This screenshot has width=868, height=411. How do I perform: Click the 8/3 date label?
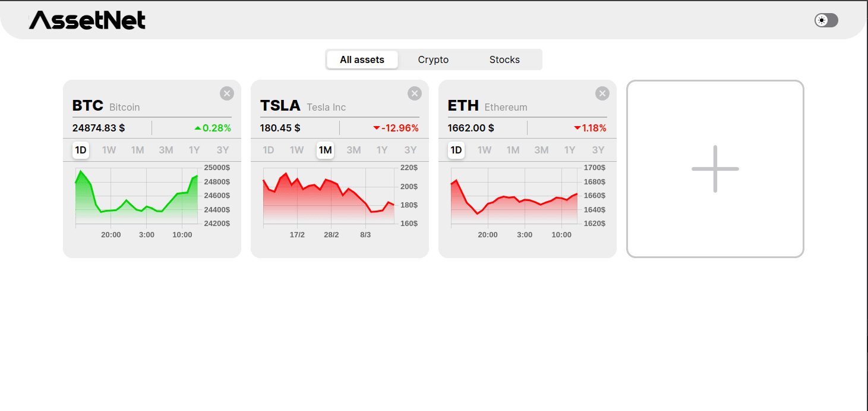click(365, 235)
